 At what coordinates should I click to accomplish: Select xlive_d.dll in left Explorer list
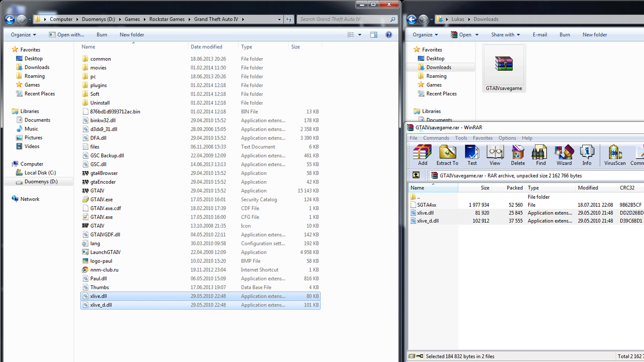coord(201,305)
